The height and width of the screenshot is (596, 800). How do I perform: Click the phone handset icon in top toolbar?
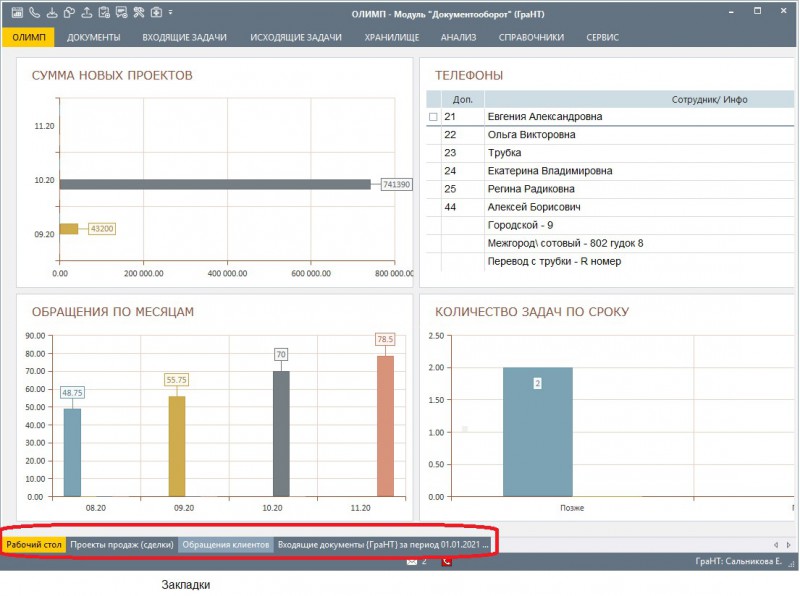click(x=33, y=13)
